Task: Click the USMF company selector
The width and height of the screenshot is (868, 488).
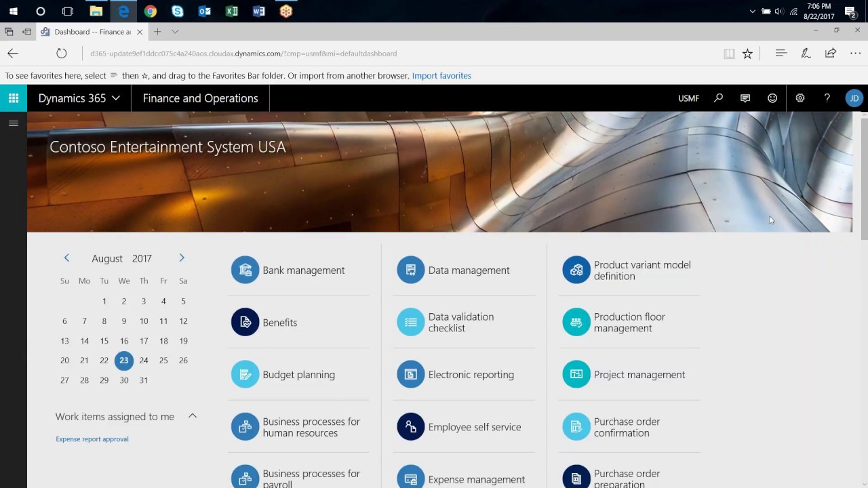Action: tap(688, 98)
